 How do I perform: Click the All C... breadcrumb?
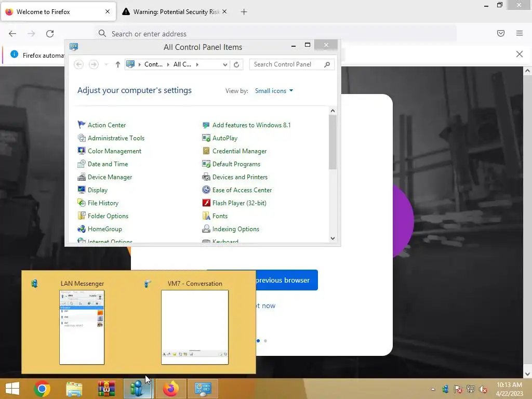182,64
